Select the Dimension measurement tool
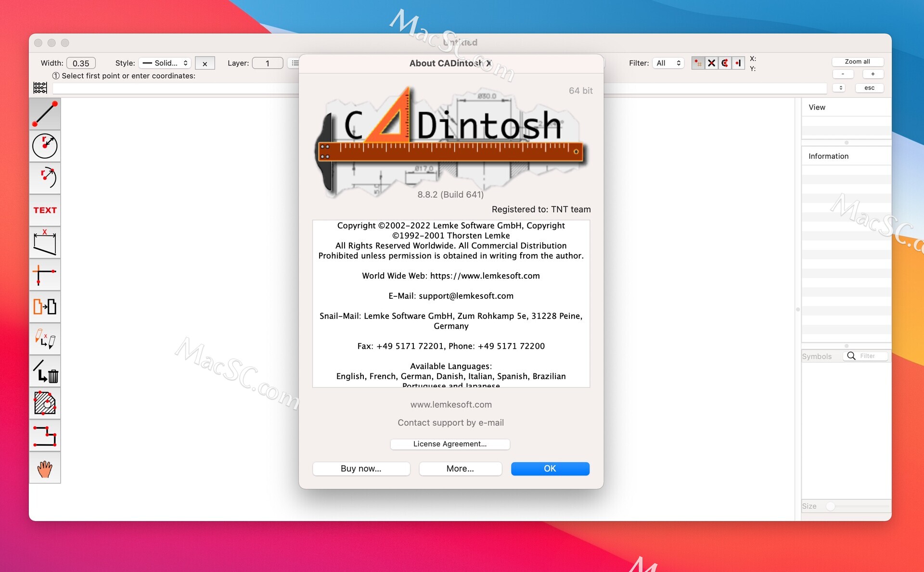This screenshot has width=924, height=572. [45, 242]
